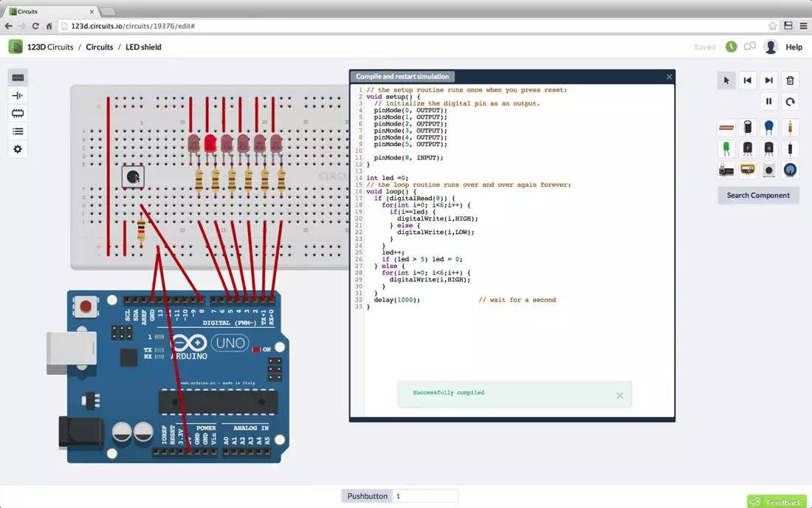Click Compile and restart simulation
The height and width of the screenshot is (508, 812).
point(402,76)
